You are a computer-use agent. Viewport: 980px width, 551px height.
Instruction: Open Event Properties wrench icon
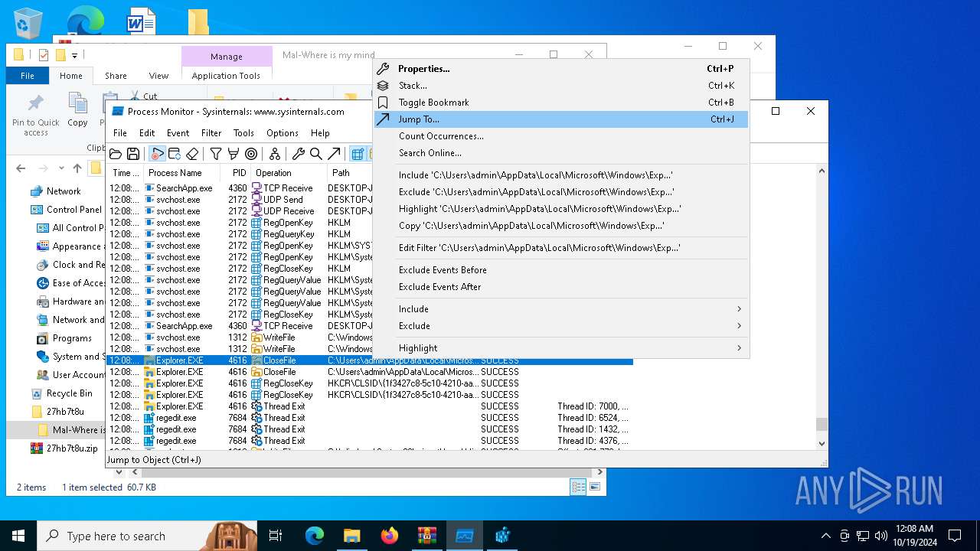[x=299, y=154]
